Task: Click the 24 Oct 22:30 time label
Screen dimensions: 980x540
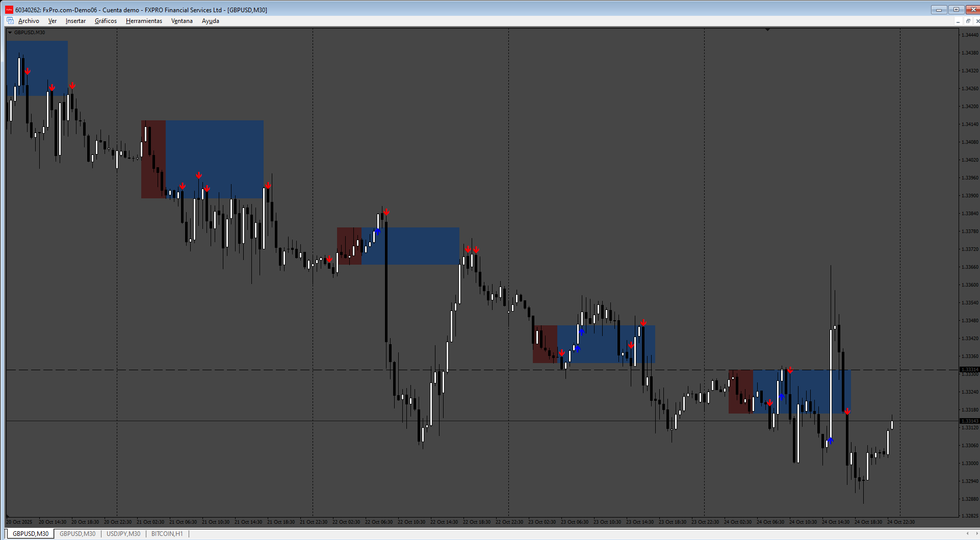Action: pos(901,522)
